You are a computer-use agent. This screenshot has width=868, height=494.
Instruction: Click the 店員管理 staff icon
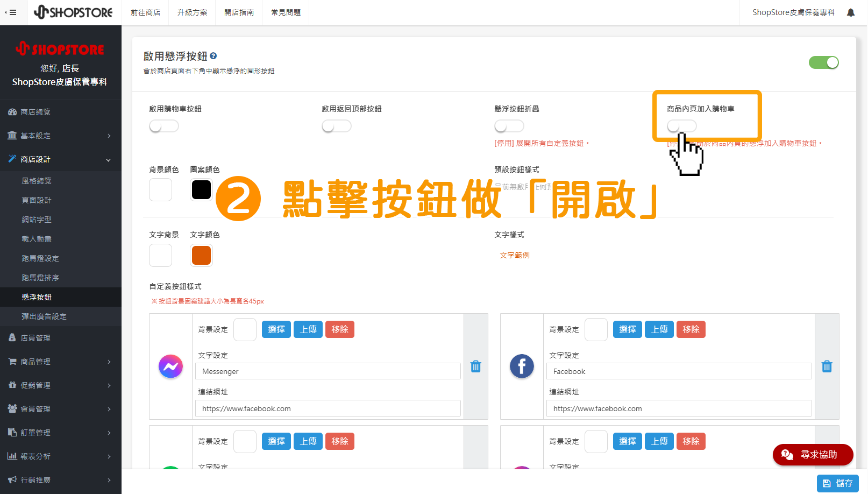[x=12, y=337]
